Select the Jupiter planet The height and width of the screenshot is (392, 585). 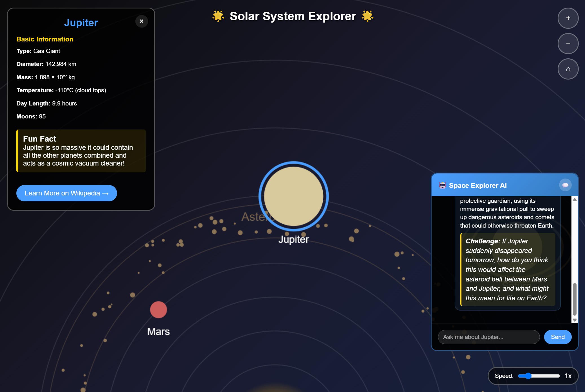(294, 196)
